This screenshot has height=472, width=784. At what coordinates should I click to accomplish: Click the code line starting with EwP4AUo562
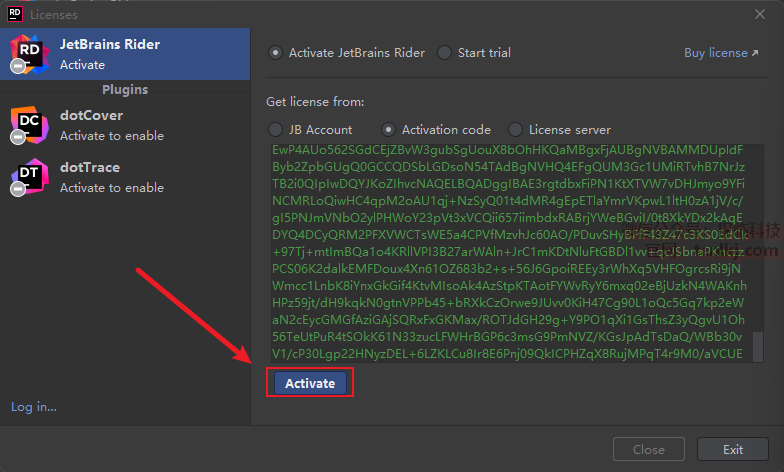[508, 150]
